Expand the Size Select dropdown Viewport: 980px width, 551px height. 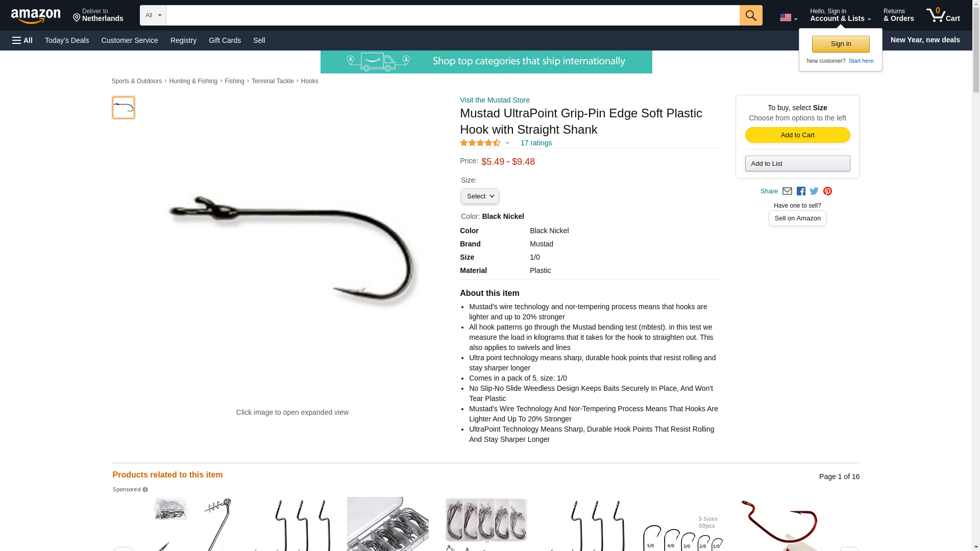pos(480,196)
